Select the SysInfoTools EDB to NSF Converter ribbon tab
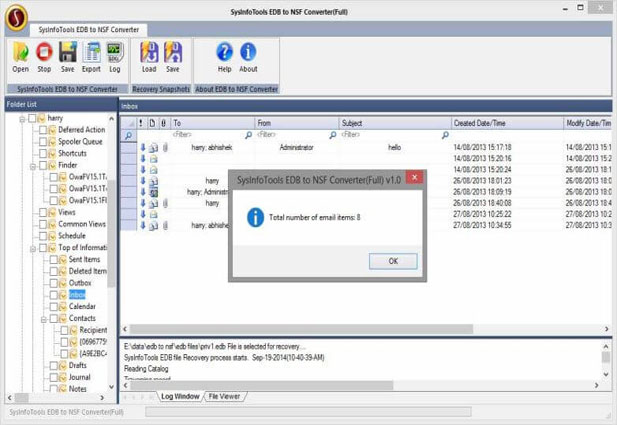The height and width of the screenshot is (425, 617). (x=89, y=30)
